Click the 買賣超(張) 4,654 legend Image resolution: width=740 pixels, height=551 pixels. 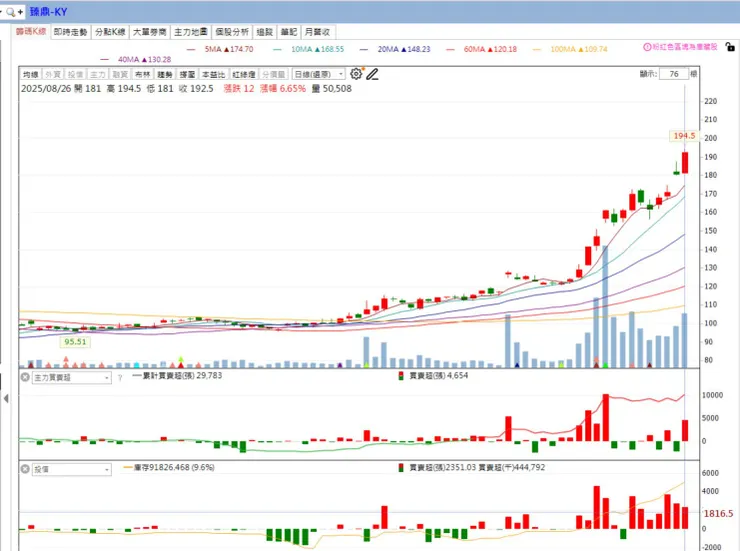pos(433,376)
